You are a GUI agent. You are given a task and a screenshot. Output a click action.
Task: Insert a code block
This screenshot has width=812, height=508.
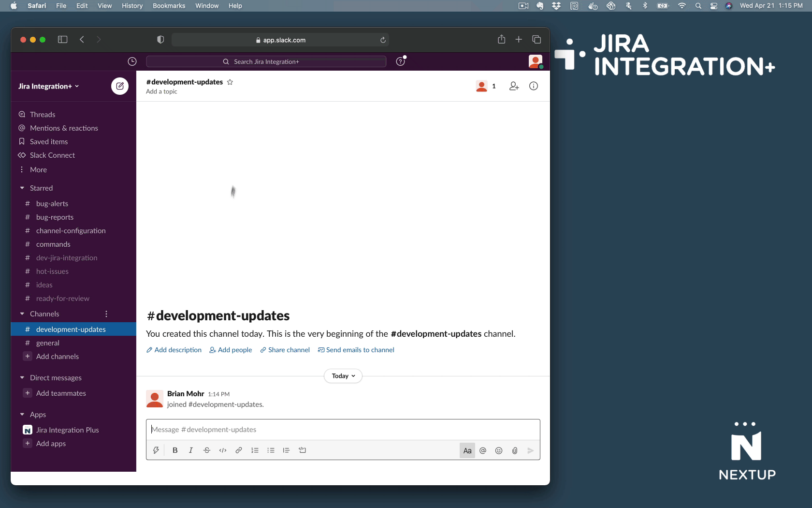point(303,450)
